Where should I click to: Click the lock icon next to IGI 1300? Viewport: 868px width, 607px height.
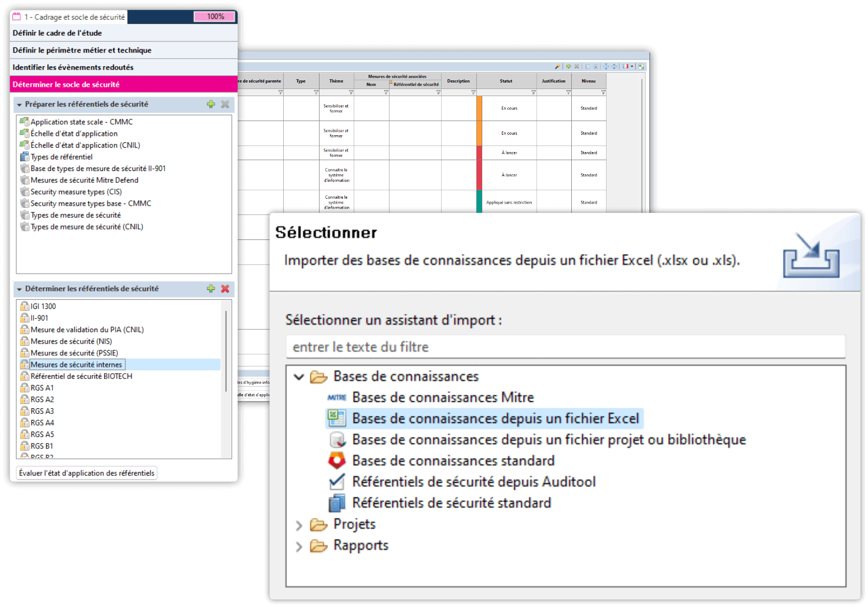24,306
